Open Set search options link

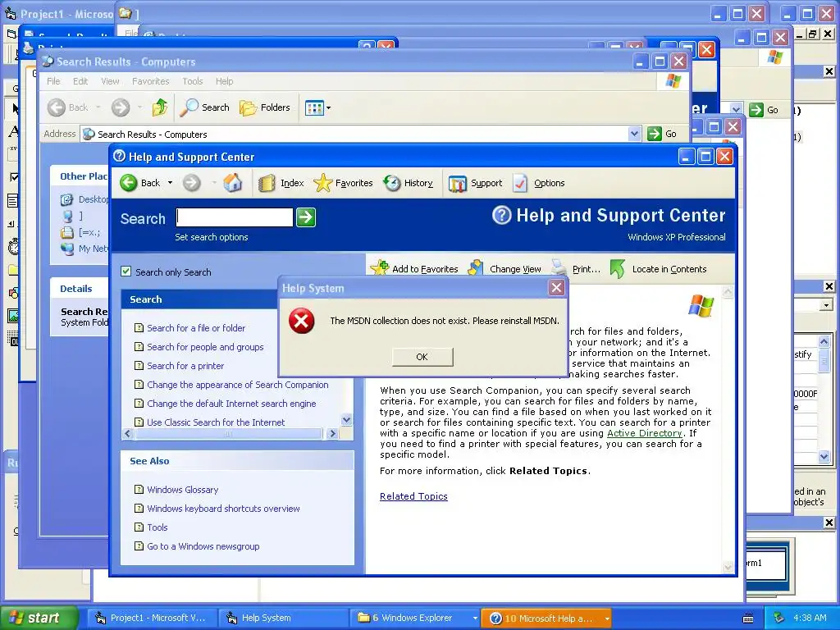[x=211, y=237]
